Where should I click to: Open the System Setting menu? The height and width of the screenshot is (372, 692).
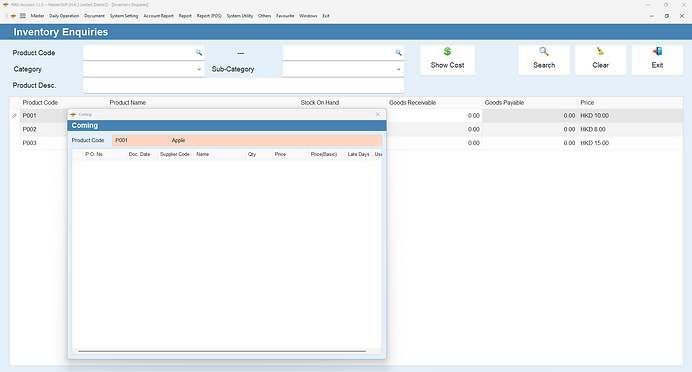(124, 16)
